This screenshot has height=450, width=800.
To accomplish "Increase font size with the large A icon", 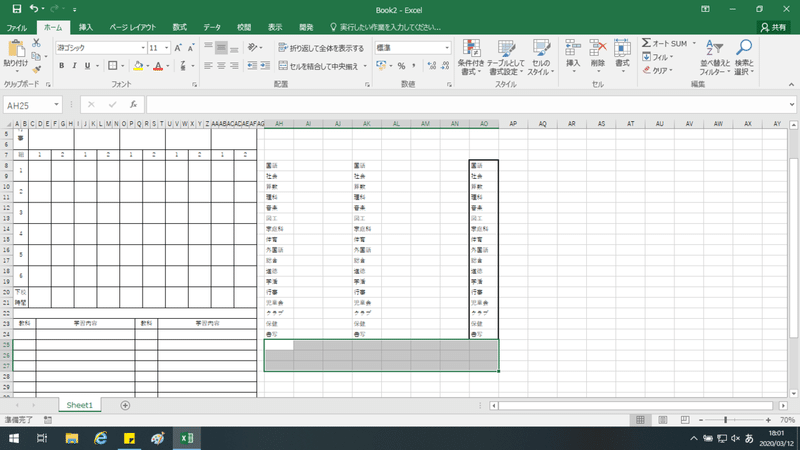I will pyautogui.click(x=178, y=48).
